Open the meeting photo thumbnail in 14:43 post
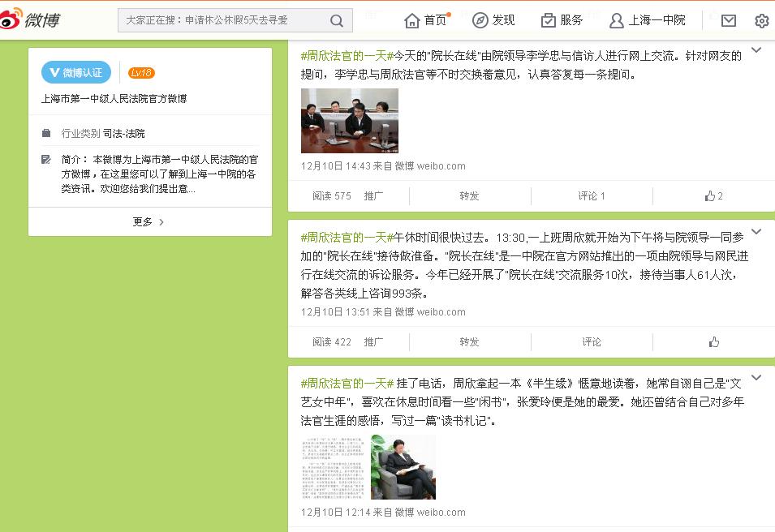 click(350, 121)
